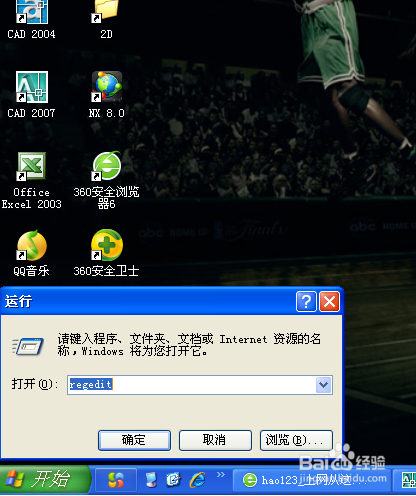The height and width of the screenshot is (496, 416).
Task: Confirm with the 确定 button
Action: 134,440
